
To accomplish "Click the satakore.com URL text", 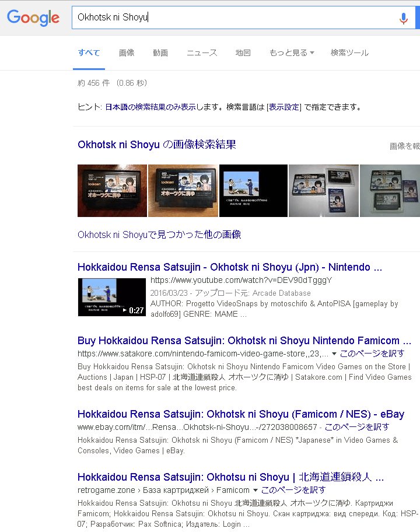I will click(203, 353).
